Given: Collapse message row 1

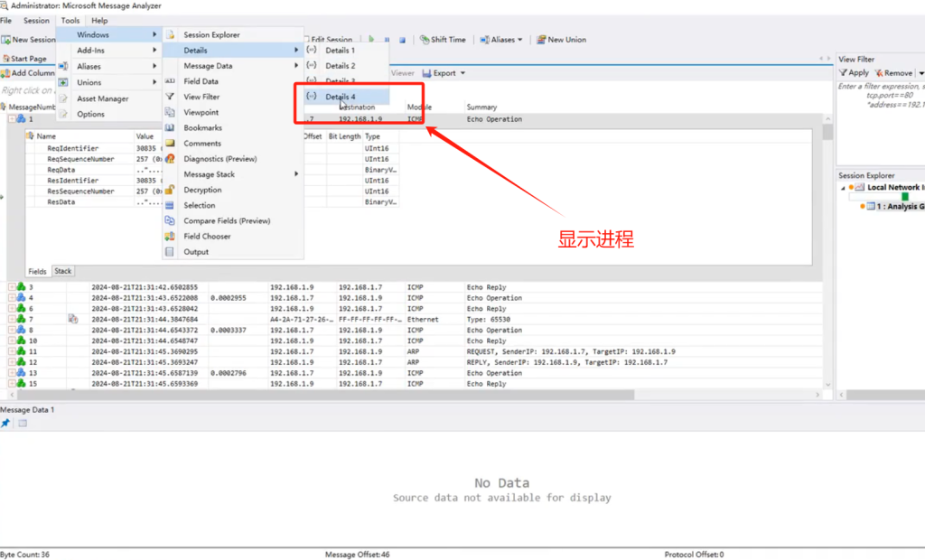Looking at the screenshot, I should [x=12, y=118].
